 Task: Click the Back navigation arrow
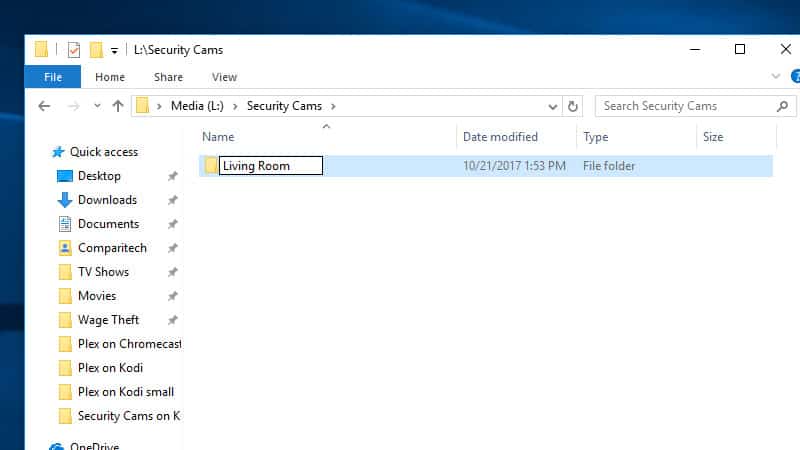pos(44,106)
